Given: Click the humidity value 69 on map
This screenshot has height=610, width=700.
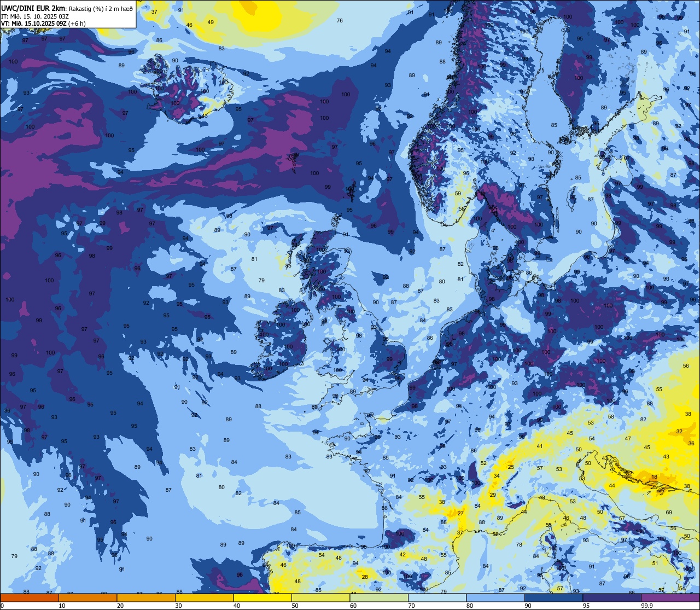Looking at the screenshot, I should [x=669, y=512].
